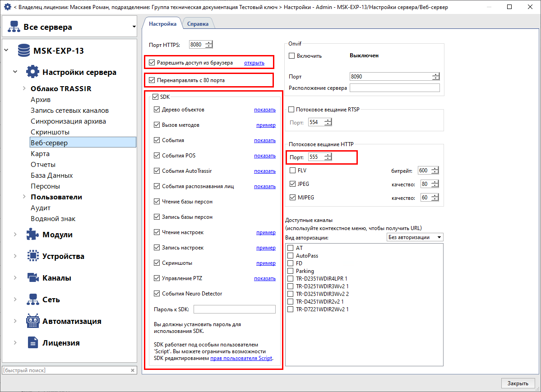Select Скриншоты in settings tree
541x392 pixels.
(50, 132)
